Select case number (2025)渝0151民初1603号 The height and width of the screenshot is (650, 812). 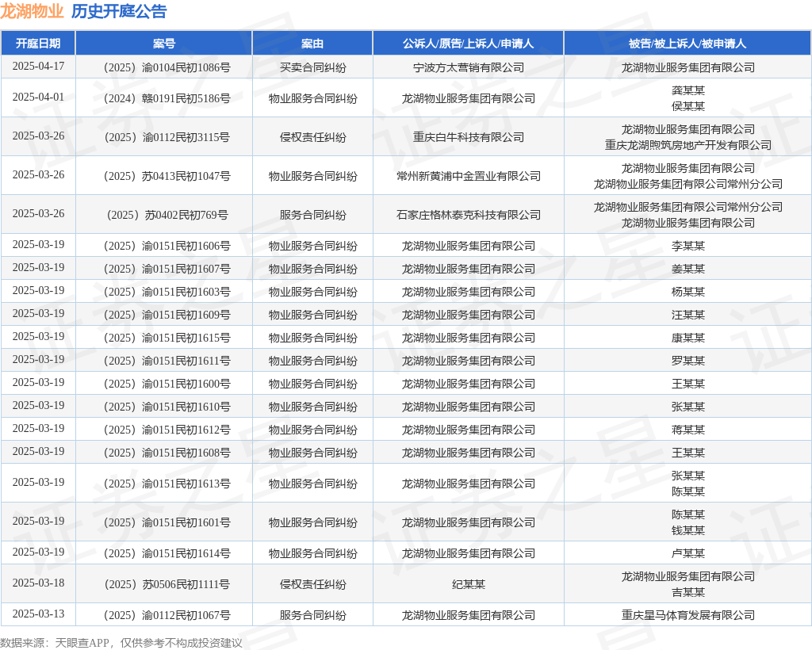pyautogui.click(x=167, y=292)
